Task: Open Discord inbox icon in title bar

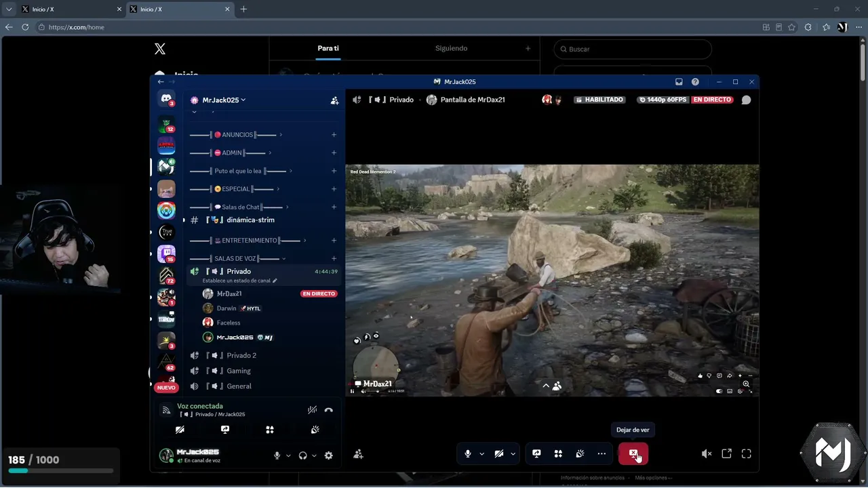Action: pos(679,82)
